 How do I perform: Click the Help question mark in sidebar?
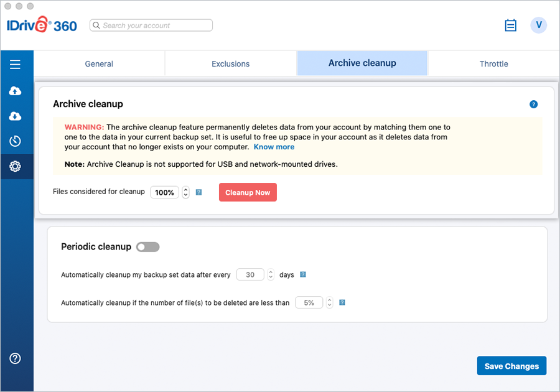coord(16,358)
